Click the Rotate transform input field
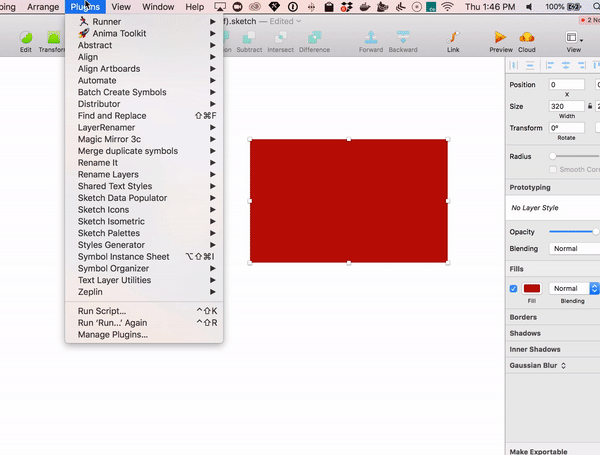Image resolution: width=600 pixels, height=455 pixels. click(x=567, y=128)
